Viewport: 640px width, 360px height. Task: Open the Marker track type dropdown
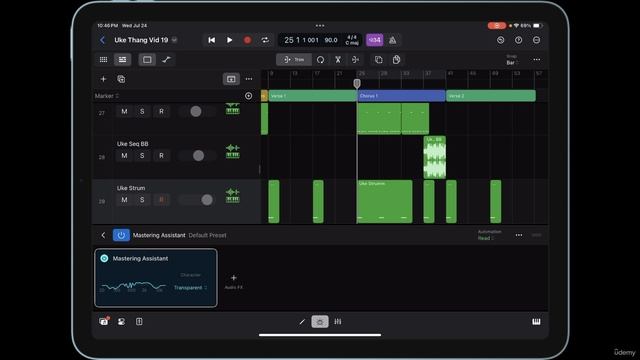tap(107, 96)
